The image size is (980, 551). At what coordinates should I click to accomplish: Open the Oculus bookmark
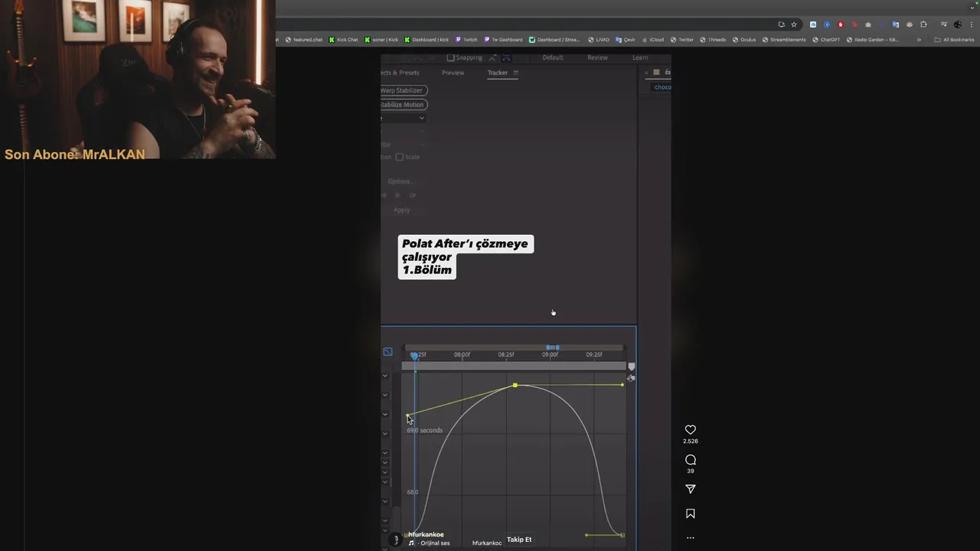(x=744, y=40)
